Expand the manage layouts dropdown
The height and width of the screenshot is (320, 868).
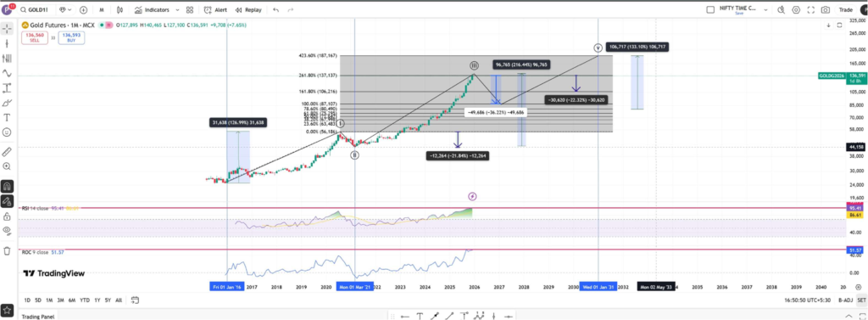coord(766,10)
